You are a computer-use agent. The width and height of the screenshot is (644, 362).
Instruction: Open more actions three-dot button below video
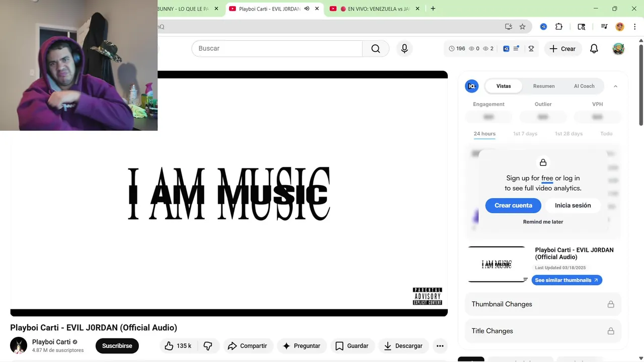(440, 346)
